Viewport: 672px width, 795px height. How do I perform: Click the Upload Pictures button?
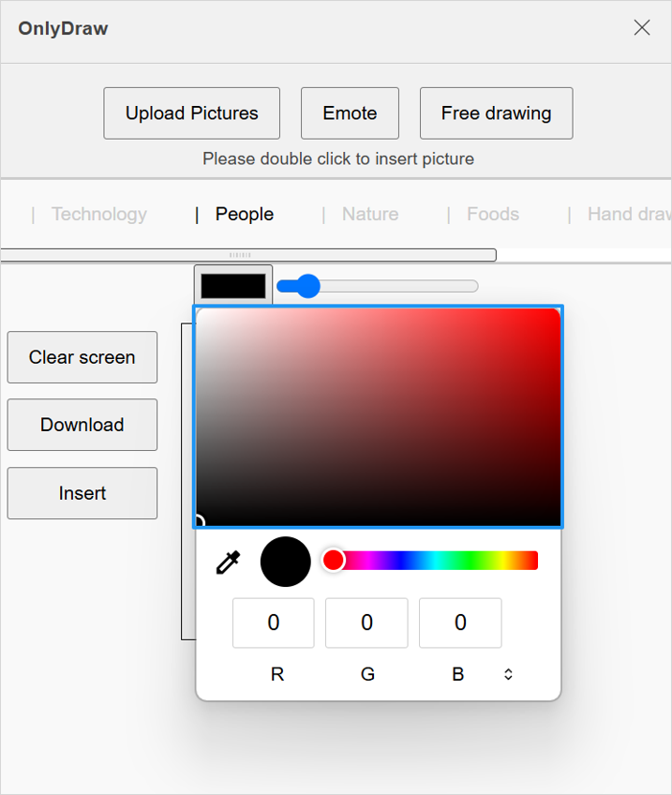pos(191,112)
